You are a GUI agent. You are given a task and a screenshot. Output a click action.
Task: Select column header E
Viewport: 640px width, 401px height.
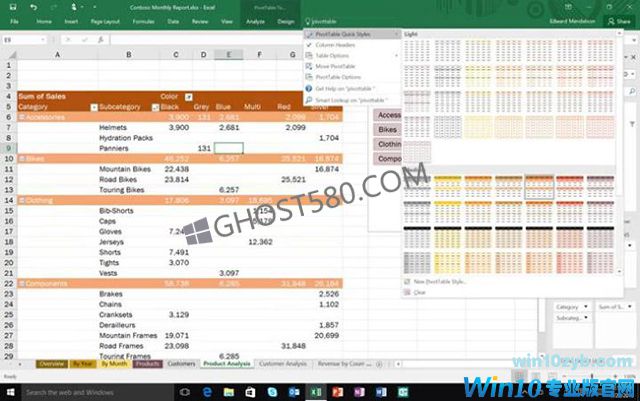pyautogui.click(x=229, y=55)
